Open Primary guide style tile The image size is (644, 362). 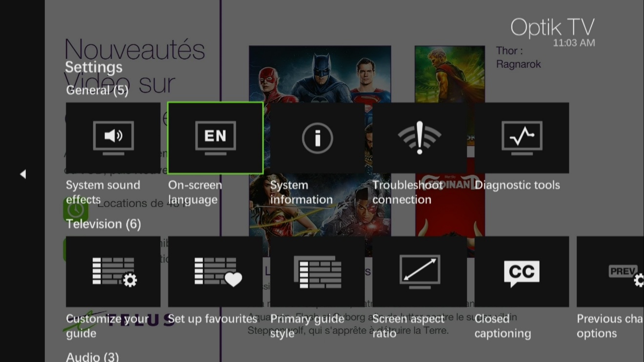tap(318, 271)
